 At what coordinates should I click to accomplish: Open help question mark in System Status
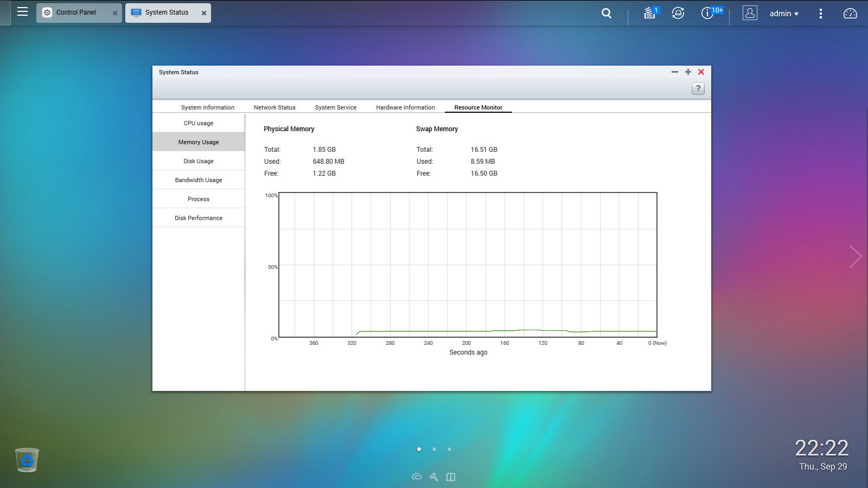(698, 88)
